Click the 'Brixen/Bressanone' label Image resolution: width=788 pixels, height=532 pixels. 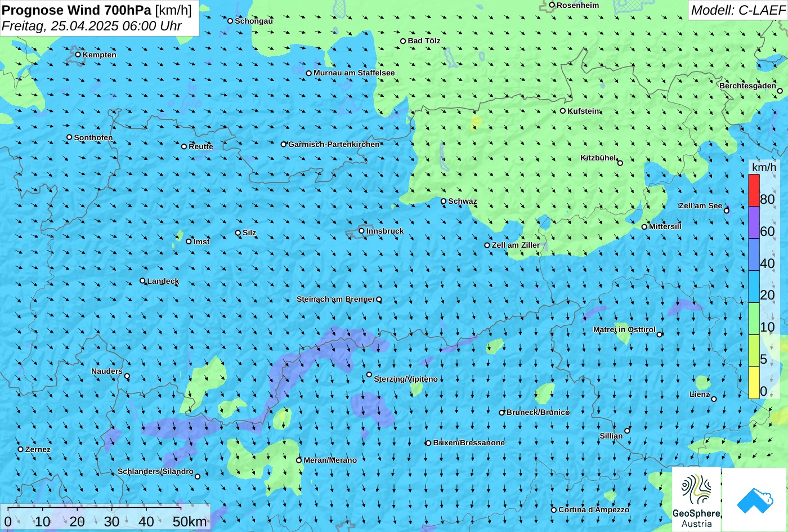pos(469,442)
